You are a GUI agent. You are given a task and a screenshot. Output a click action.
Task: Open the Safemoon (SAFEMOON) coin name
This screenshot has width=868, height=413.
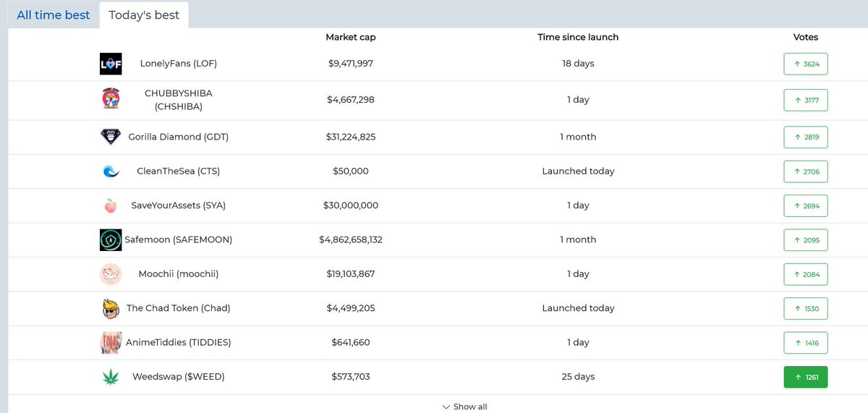click(179, 239)
